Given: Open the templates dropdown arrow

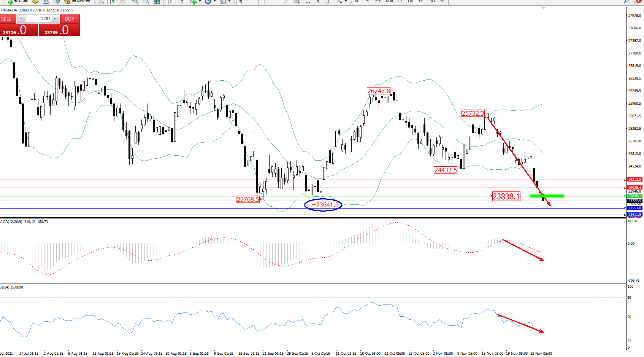Looking at the screenshot, I should pos(229,2).
